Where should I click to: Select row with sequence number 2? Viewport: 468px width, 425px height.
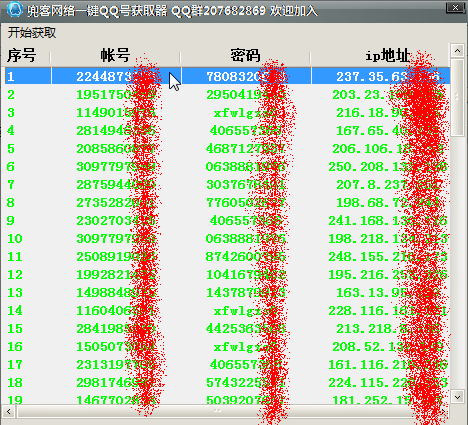[x=227, y=95]
